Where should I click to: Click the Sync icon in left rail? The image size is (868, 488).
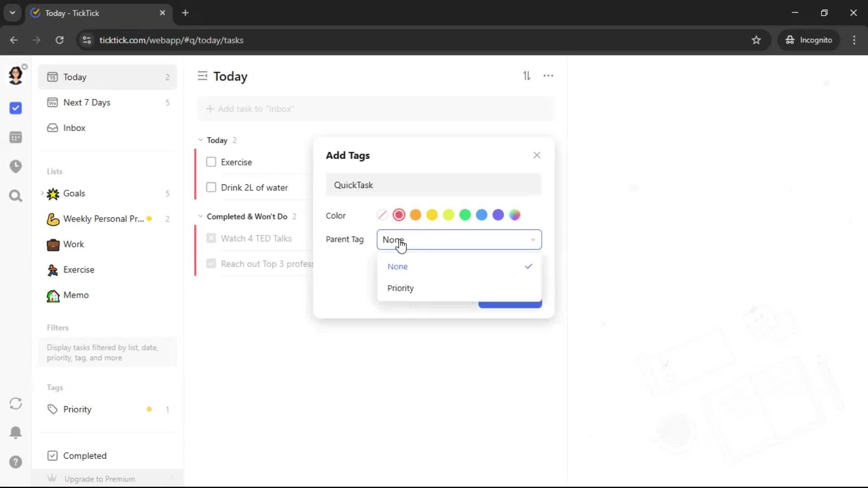coord(15,404)
